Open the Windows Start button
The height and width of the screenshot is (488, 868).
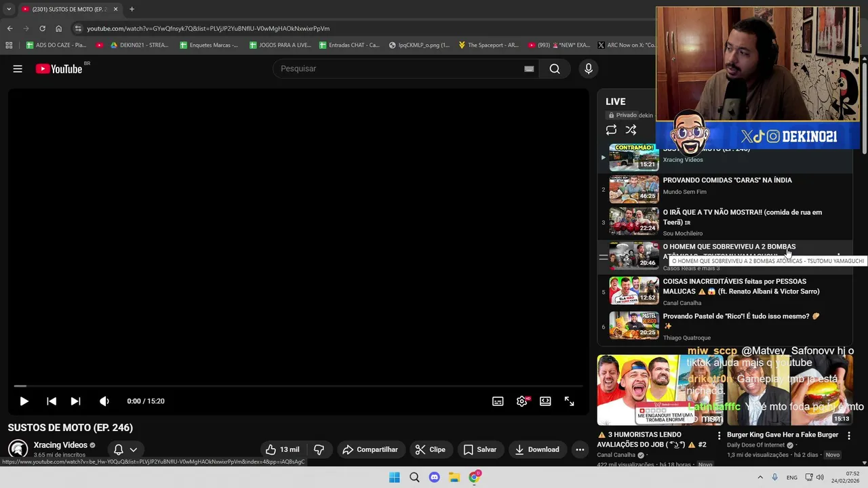pyautogui.click(x=395, y=477)
